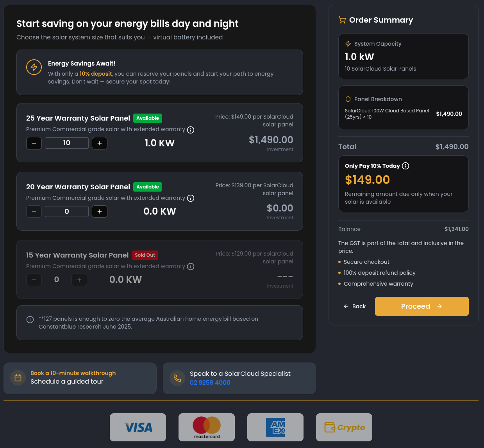Call the number 02 9258 4000
Screen dimensions: 484x448
click(x=210, y=382)
